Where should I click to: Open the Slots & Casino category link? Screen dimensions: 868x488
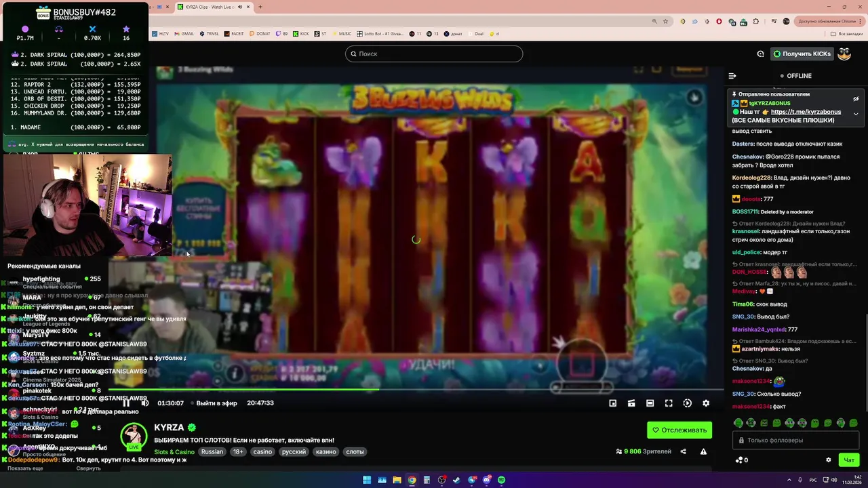[x=174, y=452]
